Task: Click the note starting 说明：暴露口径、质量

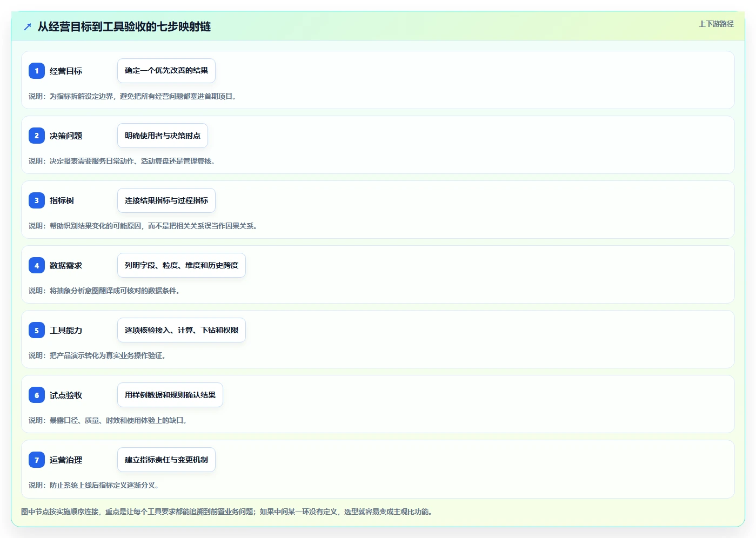Action: pos(108,420)
